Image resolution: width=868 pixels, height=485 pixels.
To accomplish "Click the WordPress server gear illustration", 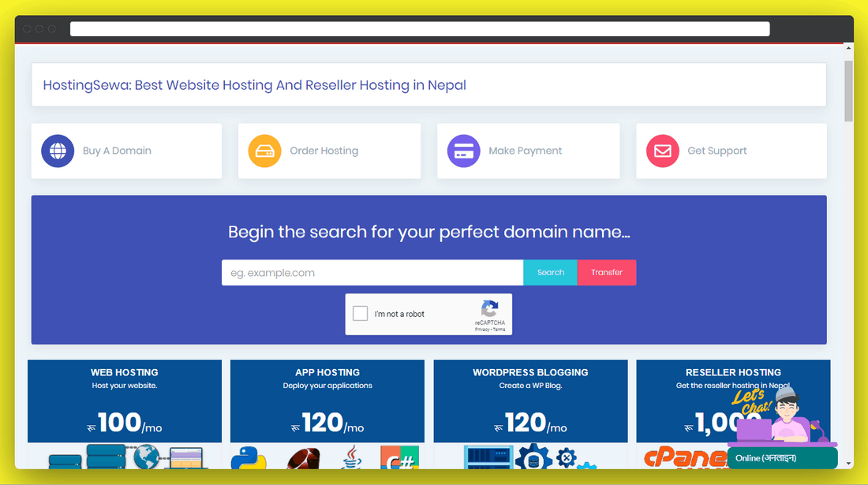I will point(530,457).
